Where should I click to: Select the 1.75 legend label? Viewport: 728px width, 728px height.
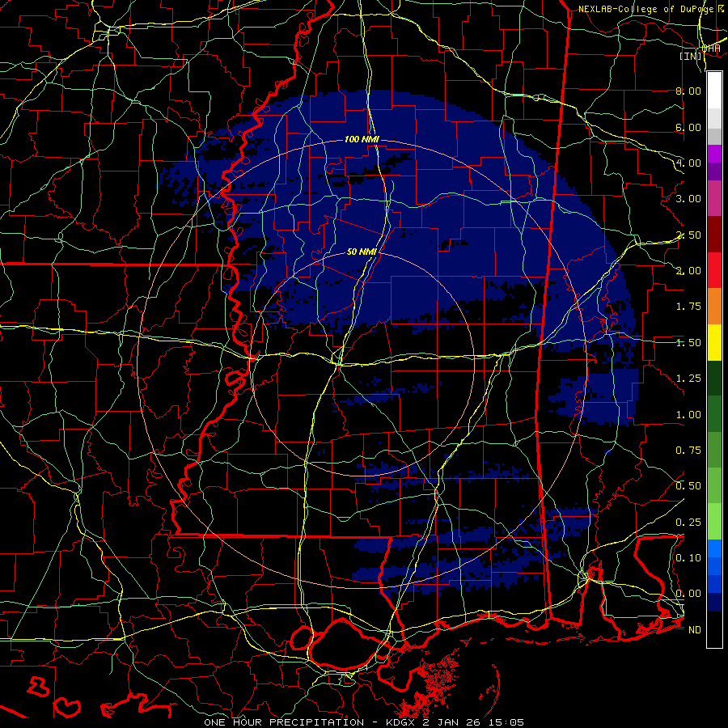[x=688, y=307]
